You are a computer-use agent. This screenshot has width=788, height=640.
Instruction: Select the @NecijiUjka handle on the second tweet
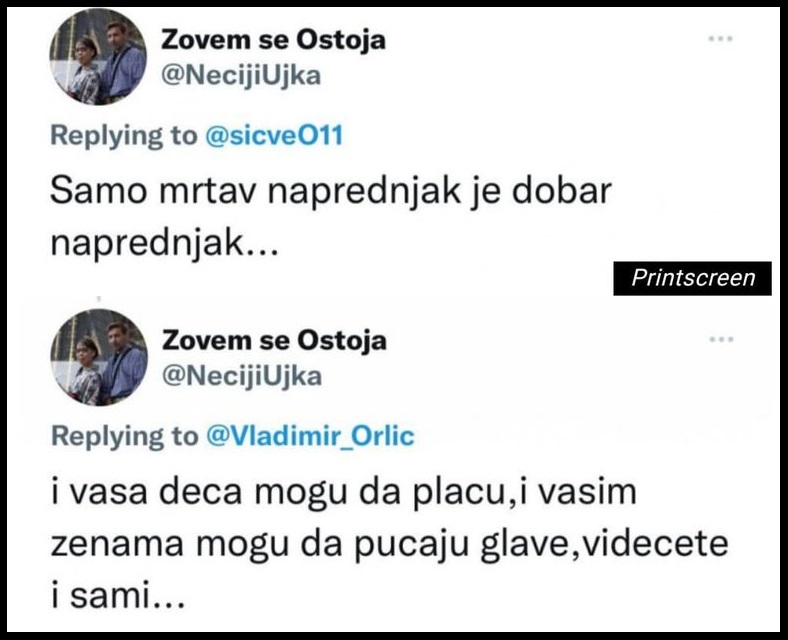click(241, 376)
